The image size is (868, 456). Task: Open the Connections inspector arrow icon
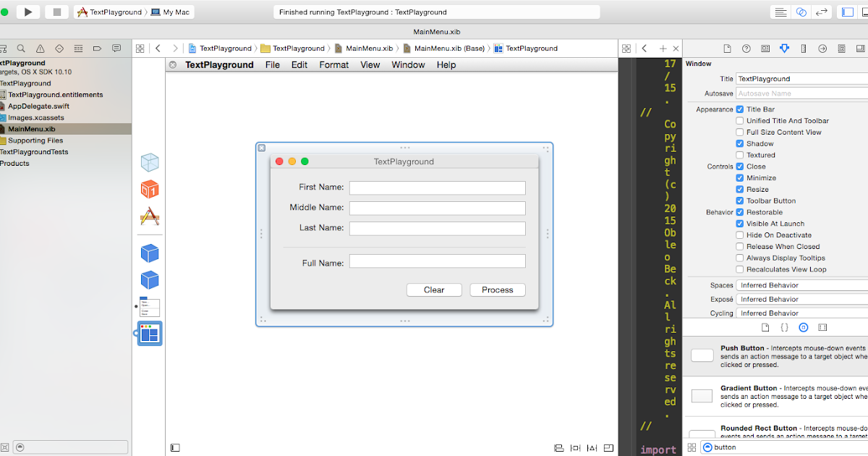(822, 48)
